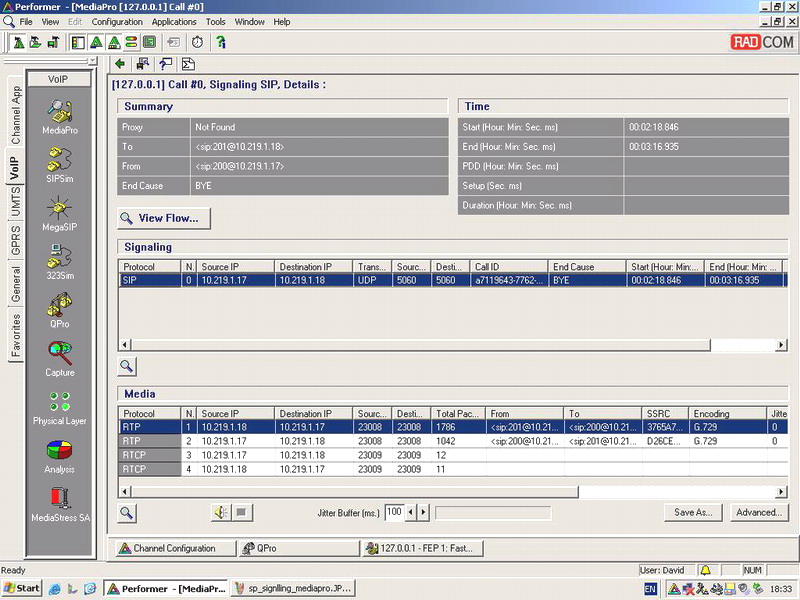
Task: Switch to the 127.0.0.1 - FEP 1 tab
Action: pos(423,548)
